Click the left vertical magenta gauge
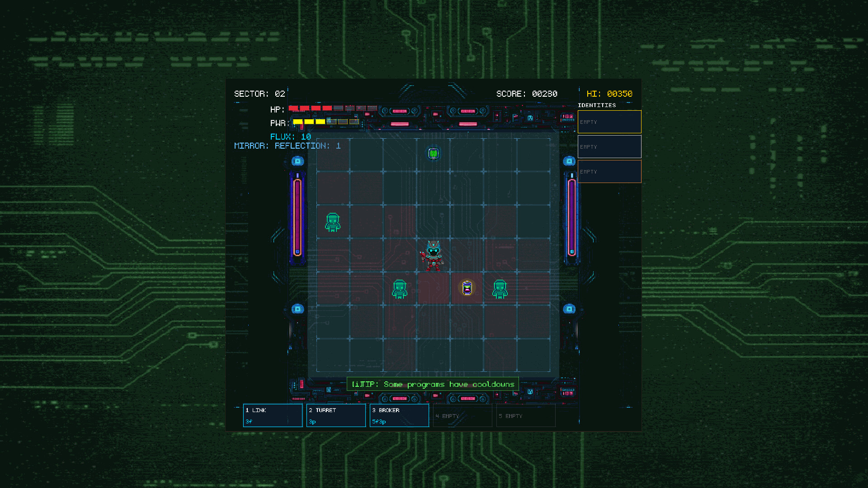Viewport: 868px width, 488px height. pos(297,217)
